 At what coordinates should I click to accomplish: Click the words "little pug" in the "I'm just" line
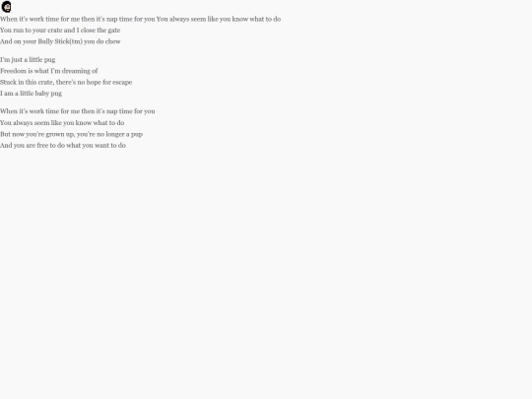41,60
